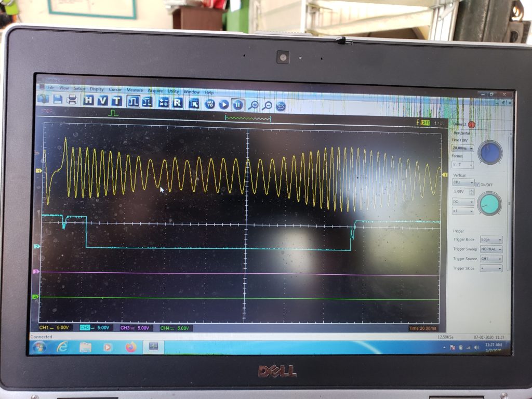Click the Save (floppy disk) toolbar icon
This screenshot has width=532, height=399.
coord(58,100)
